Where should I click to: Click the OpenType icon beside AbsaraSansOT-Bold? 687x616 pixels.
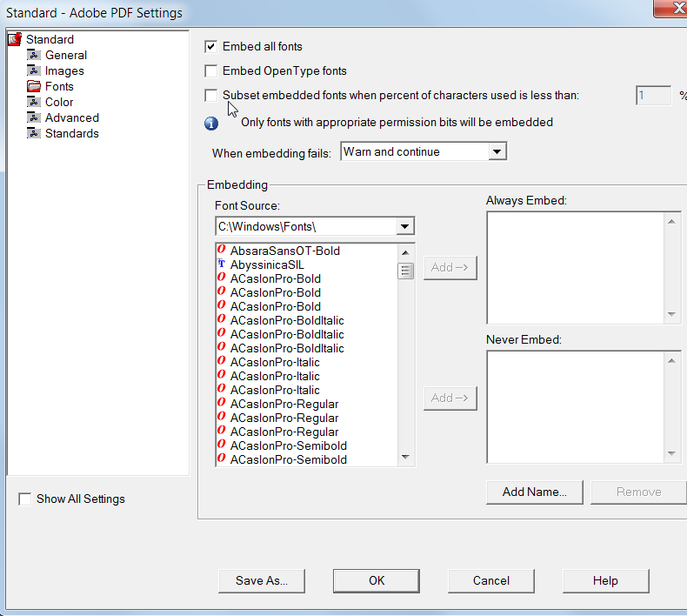click(221, 250)
